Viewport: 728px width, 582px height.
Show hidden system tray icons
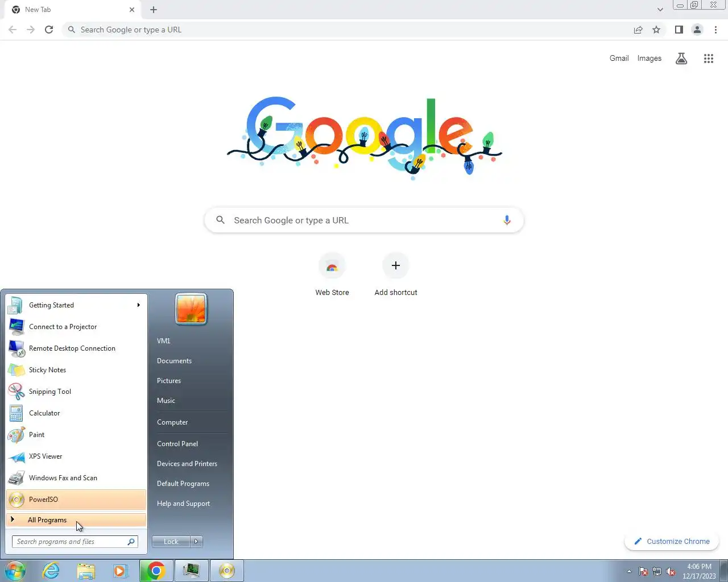point(629,571)
